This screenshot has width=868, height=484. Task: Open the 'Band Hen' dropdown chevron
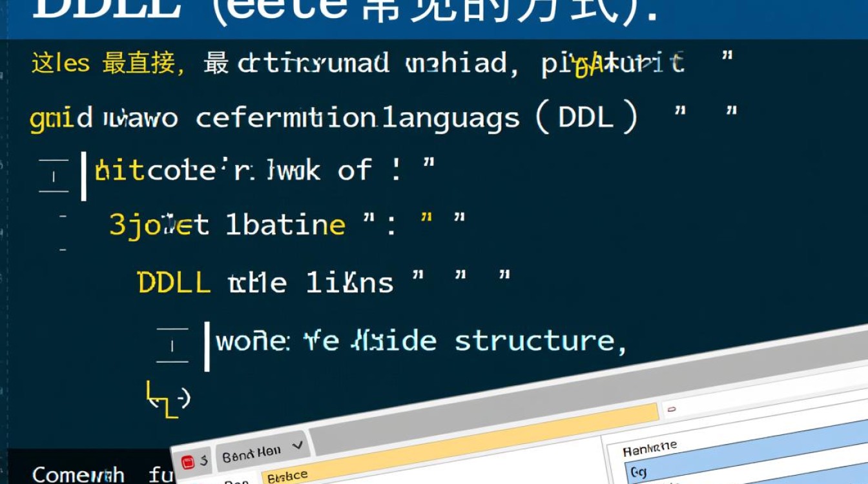pos(298,445)
